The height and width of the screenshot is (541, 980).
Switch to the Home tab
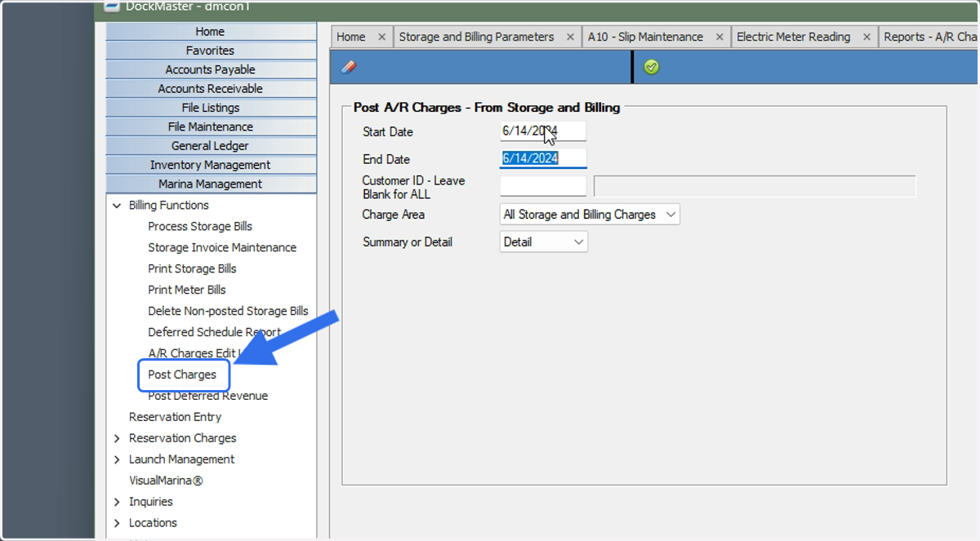pyautogui.click(x=351, y=37)
